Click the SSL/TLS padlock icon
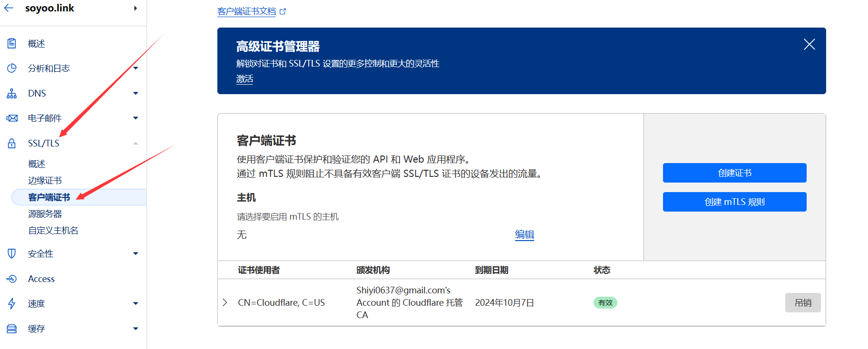The image size is (868, 349). pyautogui.click(x=12, y=143)
